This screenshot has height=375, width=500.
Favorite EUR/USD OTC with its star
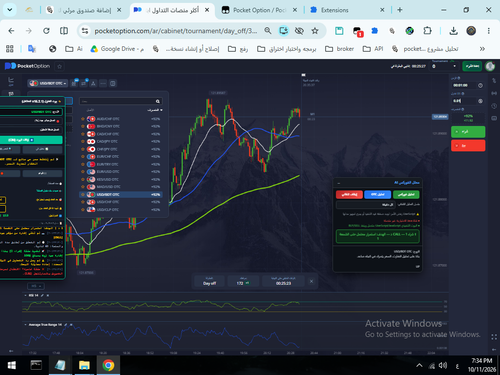point(83,172)
